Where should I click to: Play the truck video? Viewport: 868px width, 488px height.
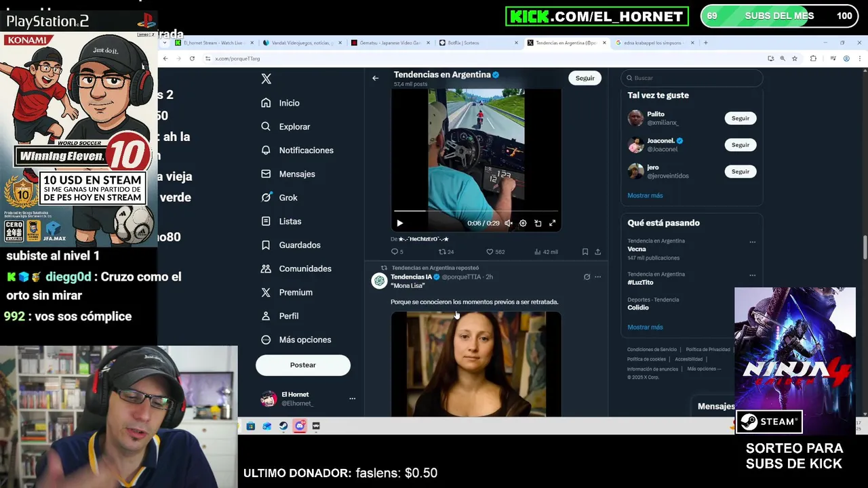point(399,223)
